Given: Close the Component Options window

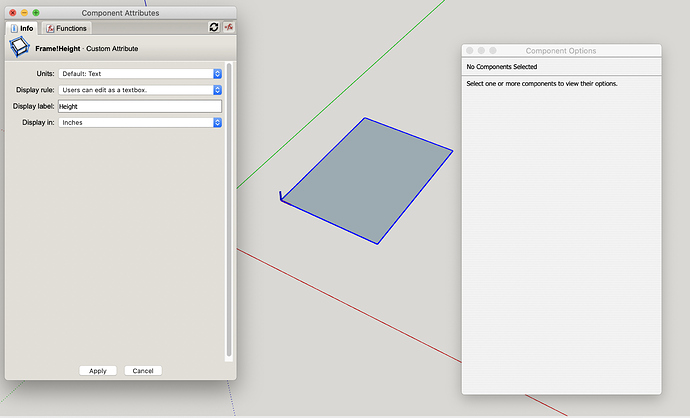Looking at the screenshot, I should (470, 51).
